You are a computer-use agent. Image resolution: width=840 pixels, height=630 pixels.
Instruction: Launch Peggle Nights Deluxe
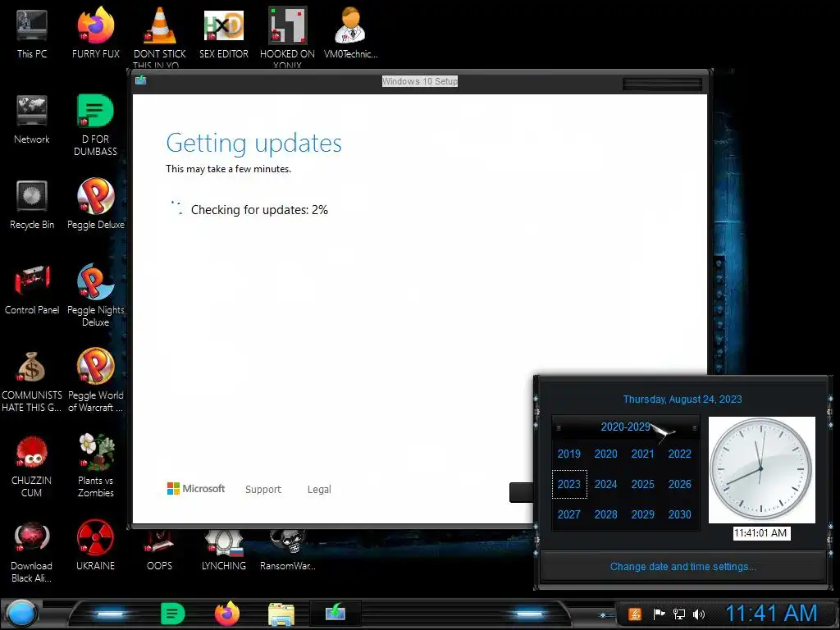click(95, 294)
